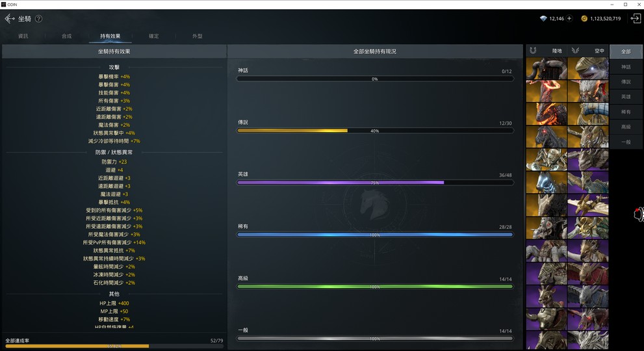Filter mounts by 稀有 grade
The height and width of the screenshot is (351, 644).
click(x=626, y=112)
